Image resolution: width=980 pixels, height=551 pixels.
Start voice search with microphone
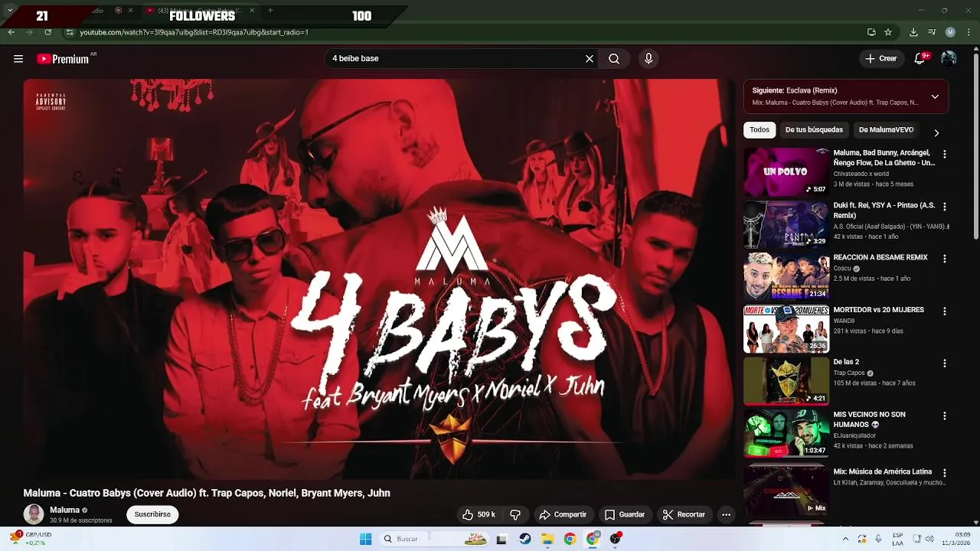648,59
